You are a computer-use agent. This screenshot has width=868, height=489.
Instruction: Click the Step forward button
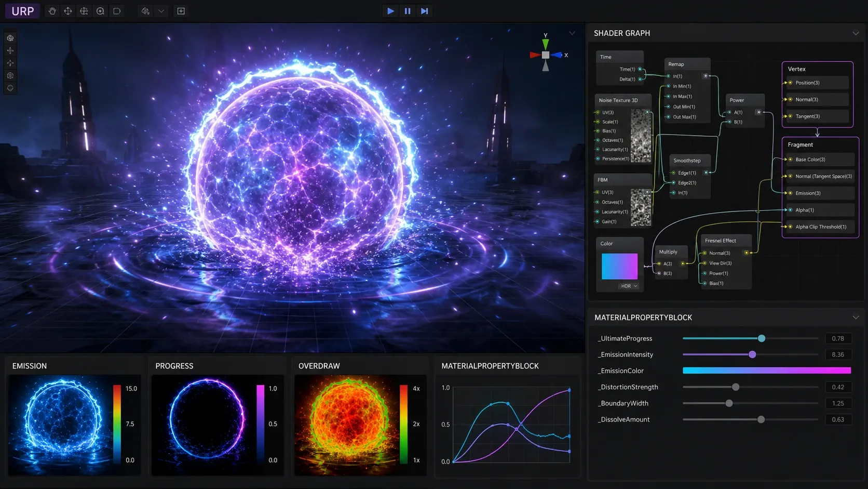(x=425, y=11)
